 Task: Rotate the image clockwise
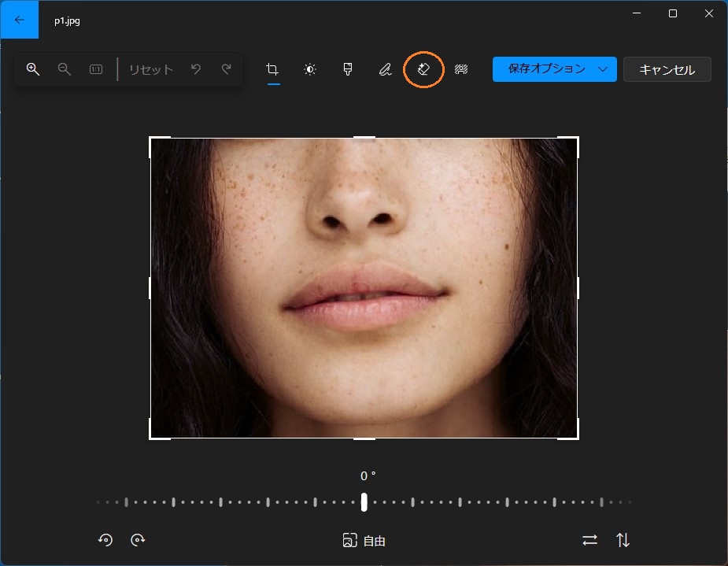(138, 540)
